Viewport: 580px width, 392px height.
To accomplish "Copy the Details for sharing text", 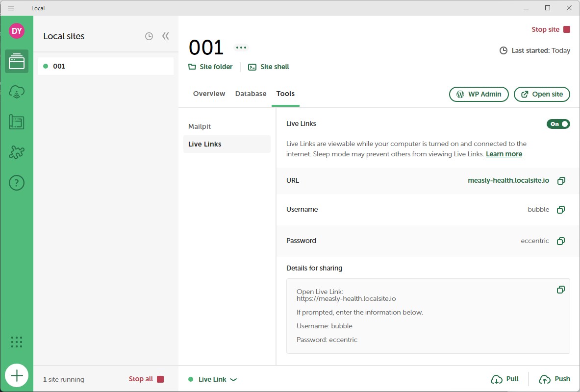I will pos(561,290).
